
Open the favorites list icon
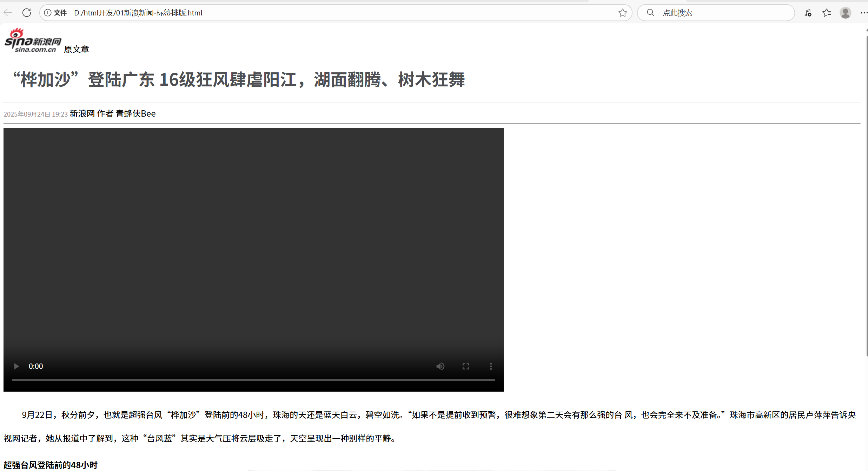(x=827, y=13)
